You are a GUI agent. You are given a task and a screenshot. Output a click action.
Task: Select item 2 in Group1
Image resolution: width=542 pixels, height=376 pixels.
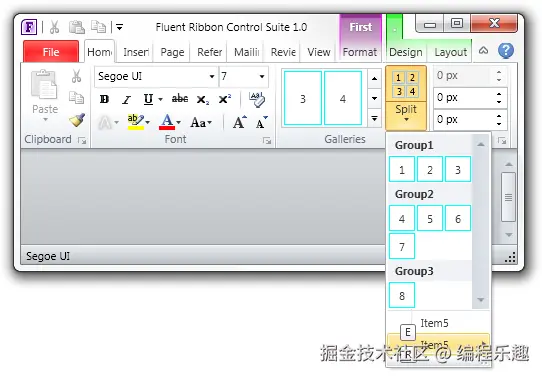[430, 169]
